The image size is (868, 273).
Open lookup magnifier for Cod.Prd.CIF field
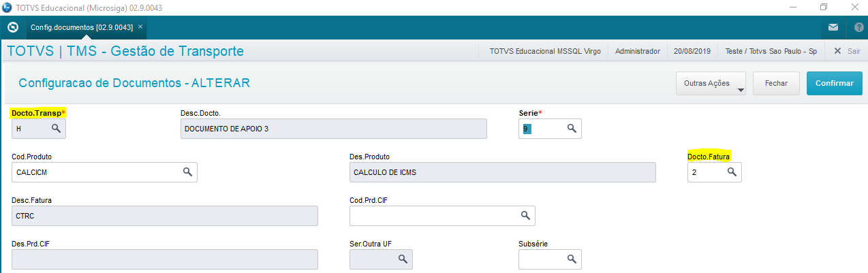(x=525, y=215)
